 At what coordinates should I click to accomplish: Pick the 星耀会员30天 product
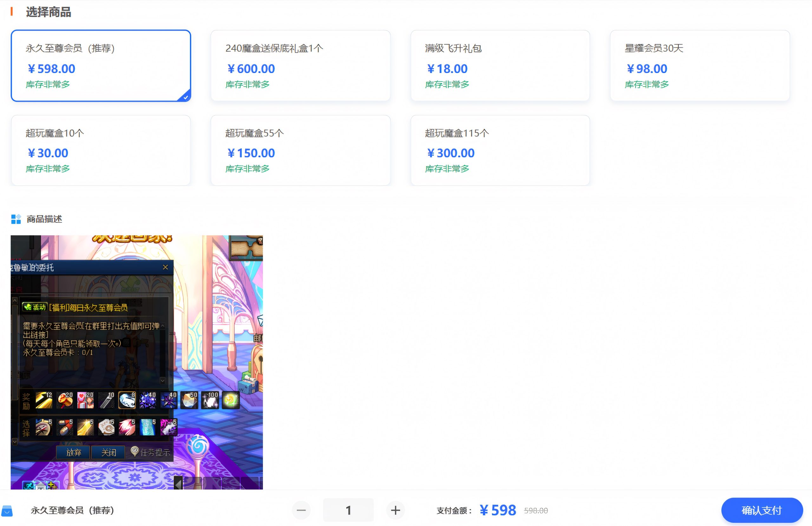click(699, 66)
